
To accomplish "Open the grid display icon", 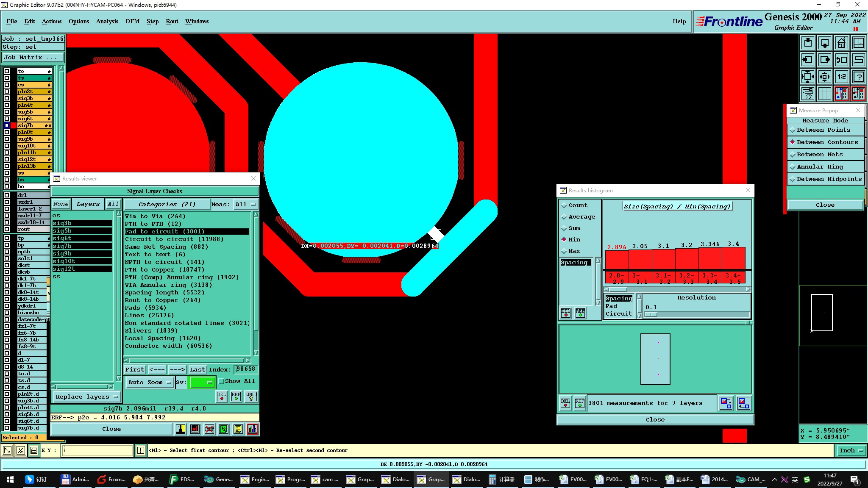I will (x=824, y=94).
